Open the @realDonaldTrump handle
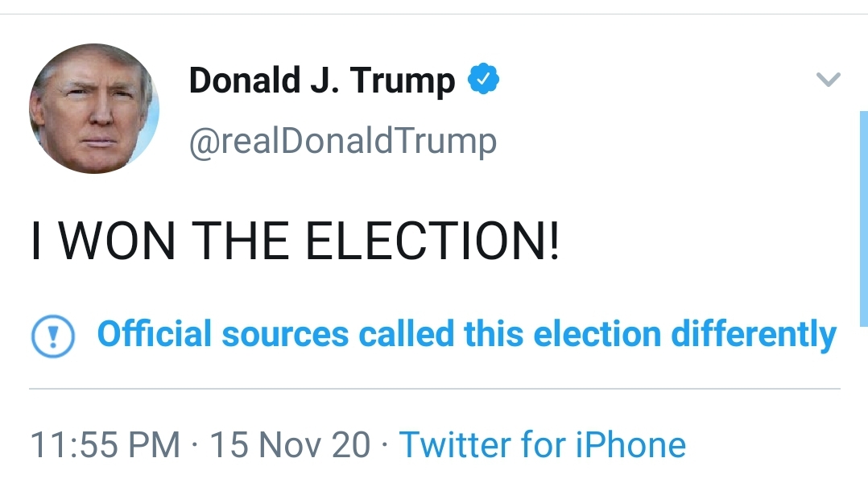Screen dimensions: 868x491 tap(343, 142)
